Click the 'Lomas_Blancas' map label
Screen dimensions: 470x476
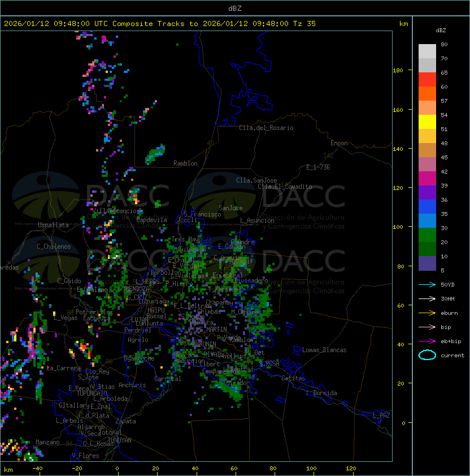tap(324, 350)
